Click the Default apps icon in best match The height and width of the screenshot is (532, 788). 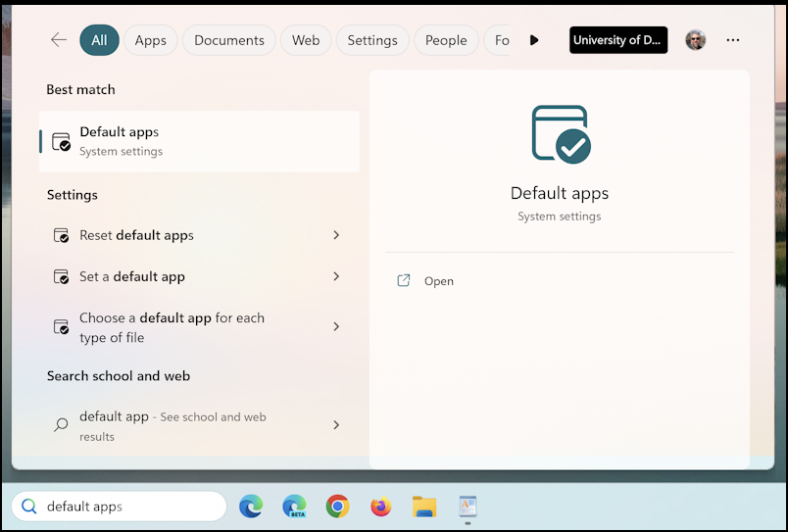pyautogui.click(x=62, y=142)
